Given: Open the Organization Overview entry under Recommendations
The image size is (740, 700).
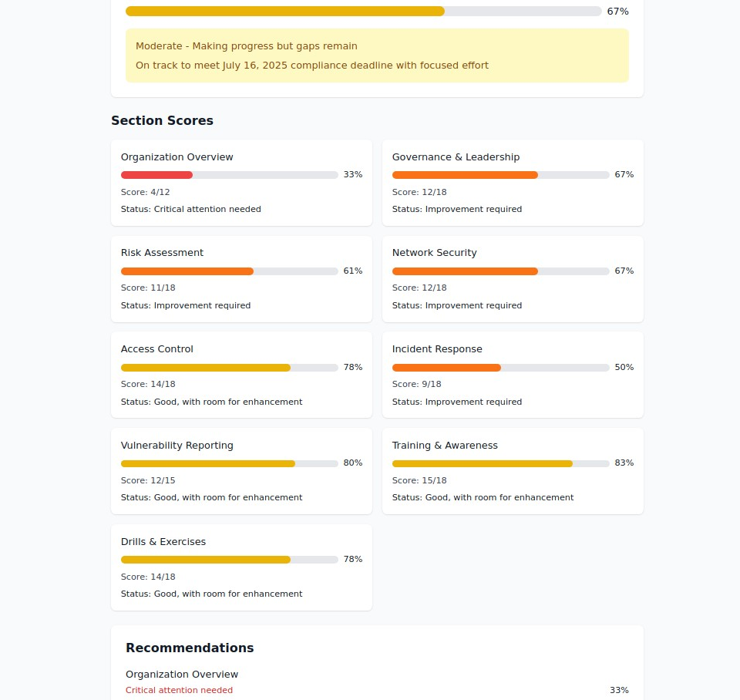Looking at the screenshot, I should 182,675.
